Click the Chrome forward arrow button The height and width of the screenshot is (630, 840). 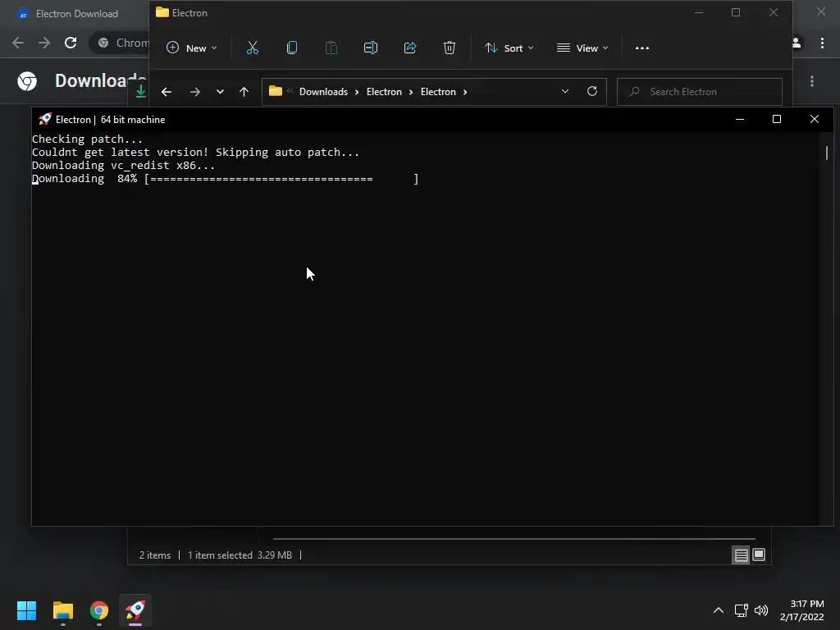tap(44, 43)
